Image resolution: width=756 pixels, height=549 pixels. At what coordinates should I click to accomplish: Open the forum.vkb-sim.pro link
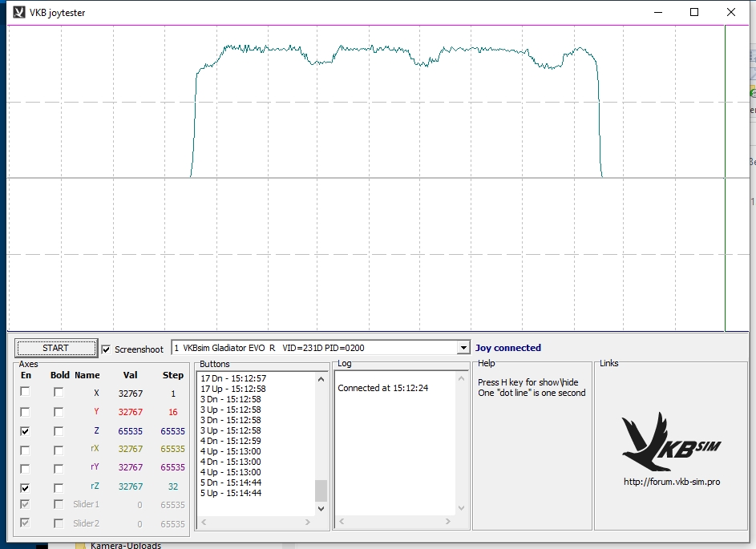672,482
